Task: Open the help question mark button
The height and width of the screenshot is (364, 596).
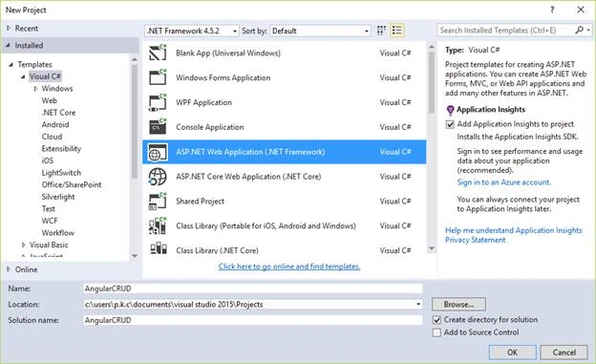Action: coord(552,10)
